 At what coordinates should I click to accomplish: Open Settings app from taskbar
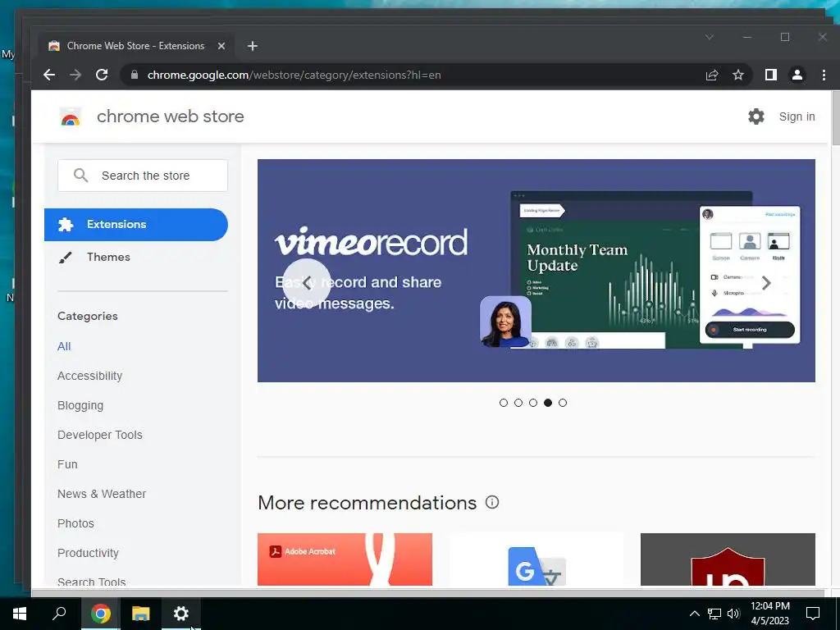pos(181,614)
